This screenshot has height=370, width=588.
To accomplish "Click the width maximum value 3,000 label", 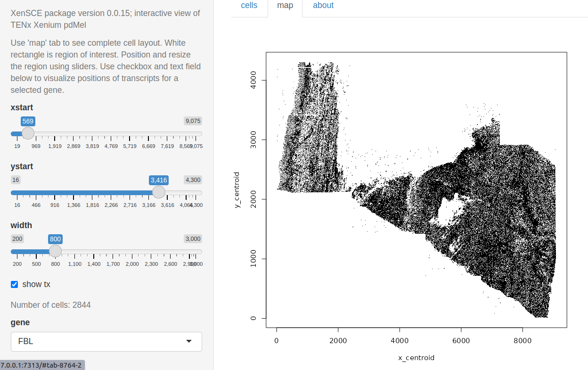I will 193,239.
